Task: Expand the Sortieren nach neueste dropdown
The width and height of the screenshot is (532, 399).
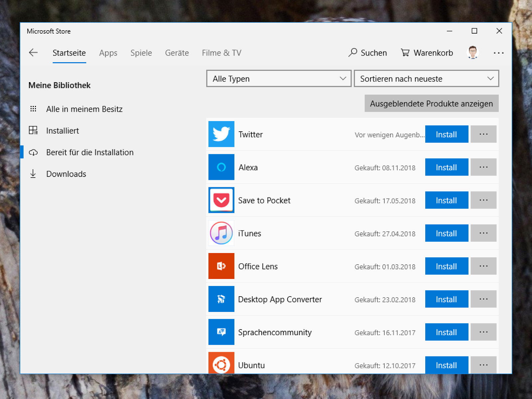Action: [426, 78]
